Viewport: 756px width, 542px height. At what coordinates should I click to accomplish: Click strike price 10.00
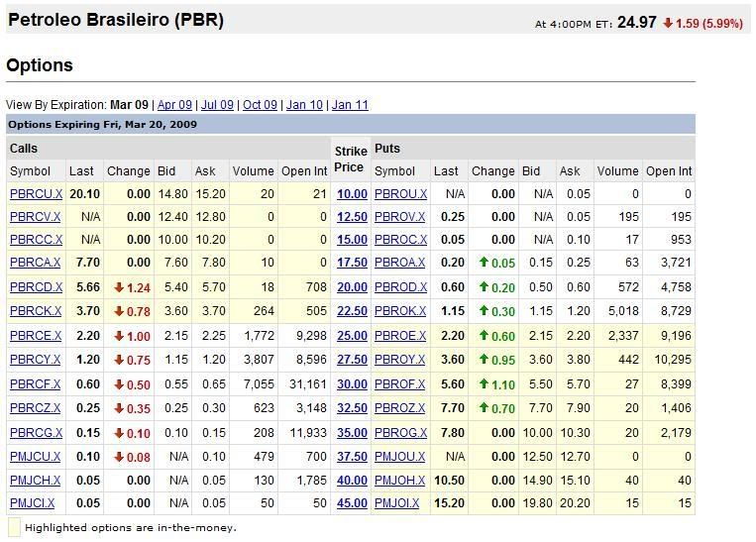click(x=352, y=194)
